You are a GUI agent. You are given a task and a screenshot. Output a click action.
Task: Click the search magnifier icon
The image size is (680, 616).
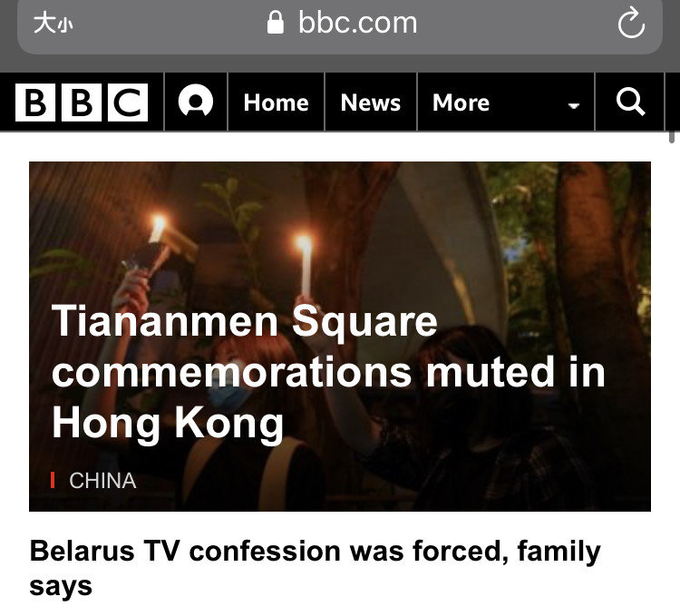630,103
